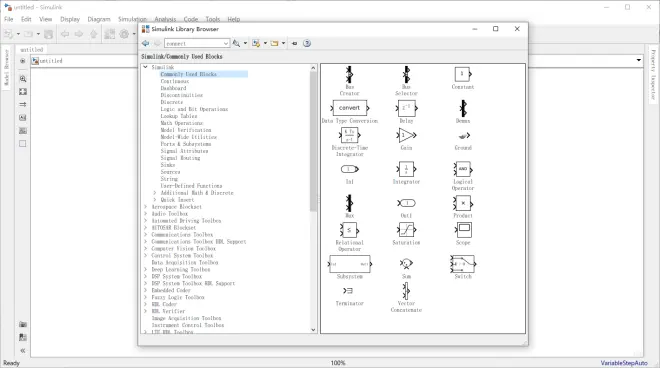This screenshot has width=660, height=368.
Task: Click Library Browser back arrow
Action: (146, 43)
